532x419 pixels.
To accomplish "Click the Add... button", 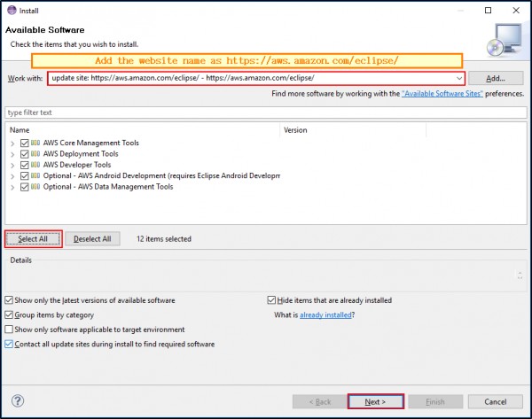I will point(496,78).
